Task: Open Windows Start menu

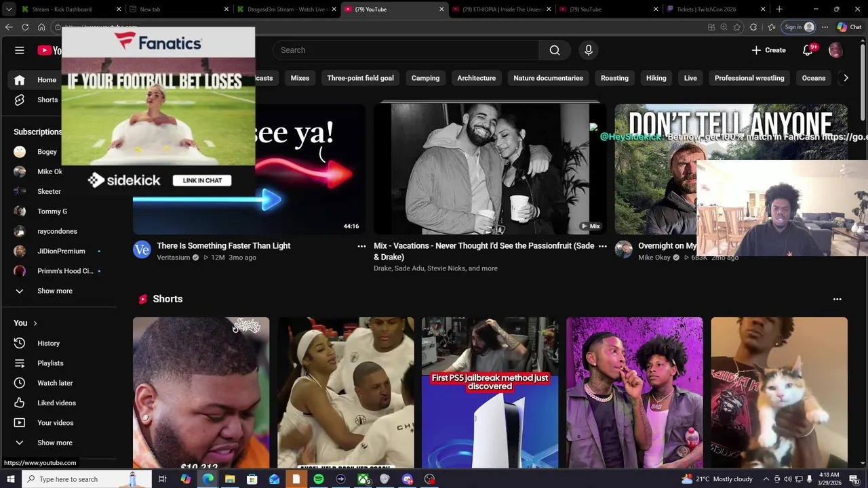Action: pyautogui.click(x=10, y=479)
